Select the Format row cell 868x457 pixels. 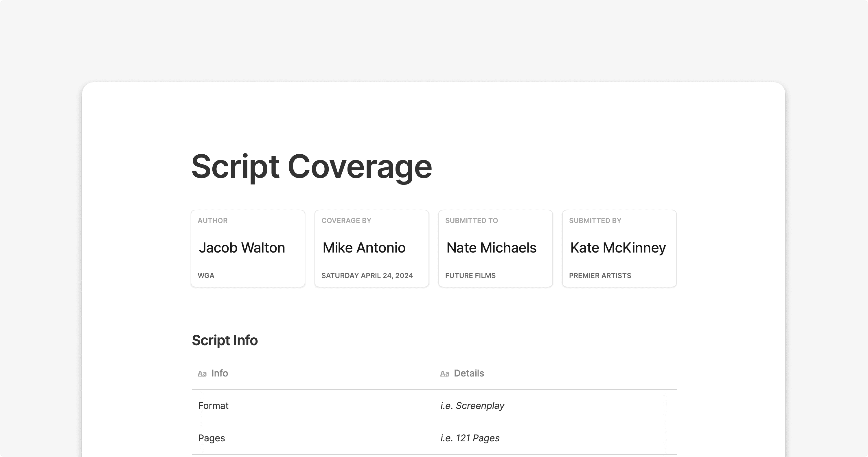[213, 406]
